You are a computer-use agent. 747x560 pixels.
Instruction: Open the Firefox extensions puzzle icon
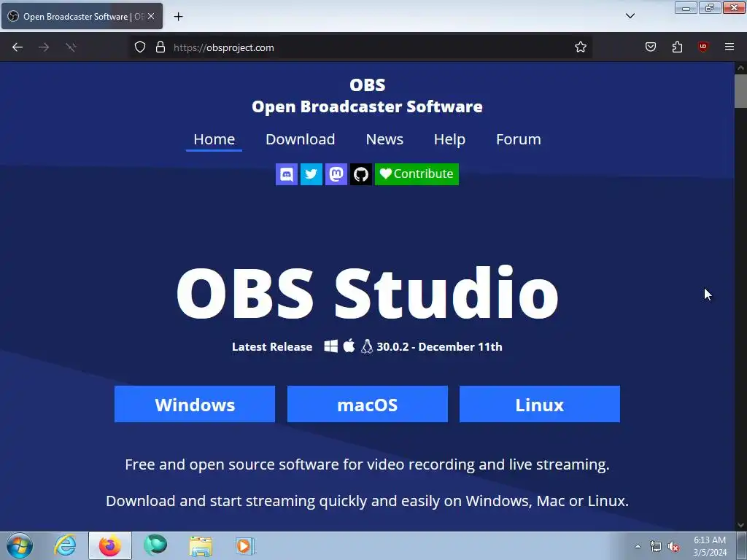tap(677, 47)
